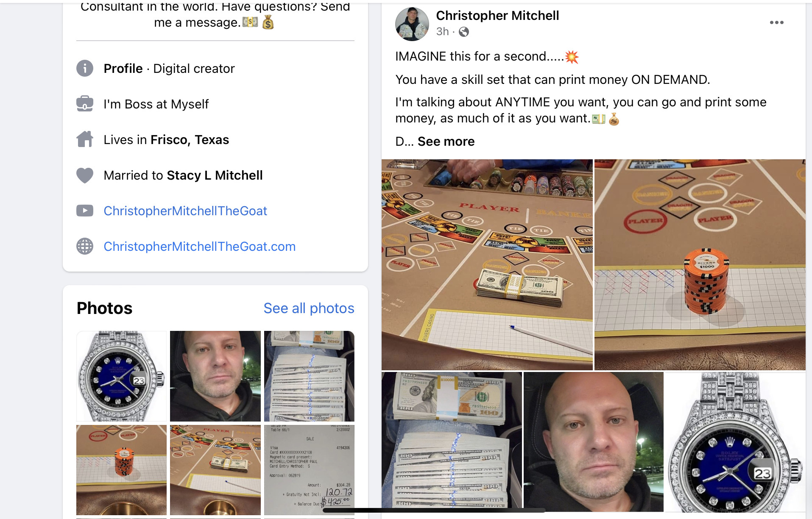This screenshot has width=812, height=519.
Task: Click the heart relationship icon
Action: [85, 175]
